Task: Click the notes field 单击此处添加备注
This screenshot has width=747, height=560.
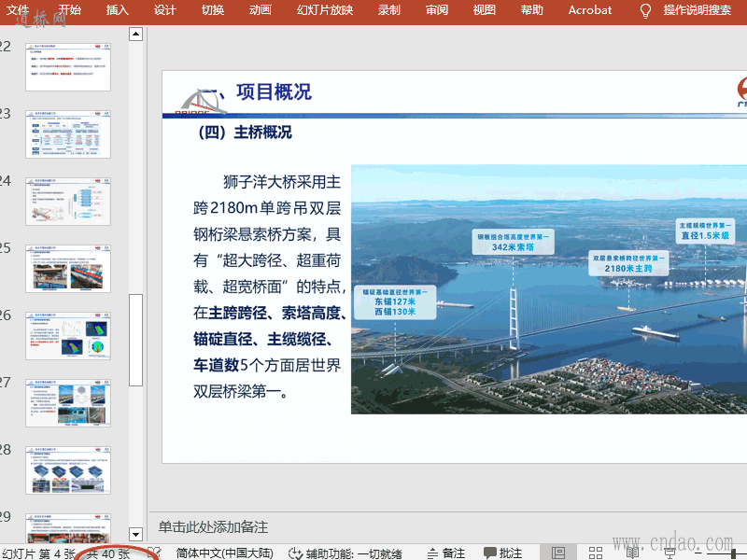Action: 213,527
